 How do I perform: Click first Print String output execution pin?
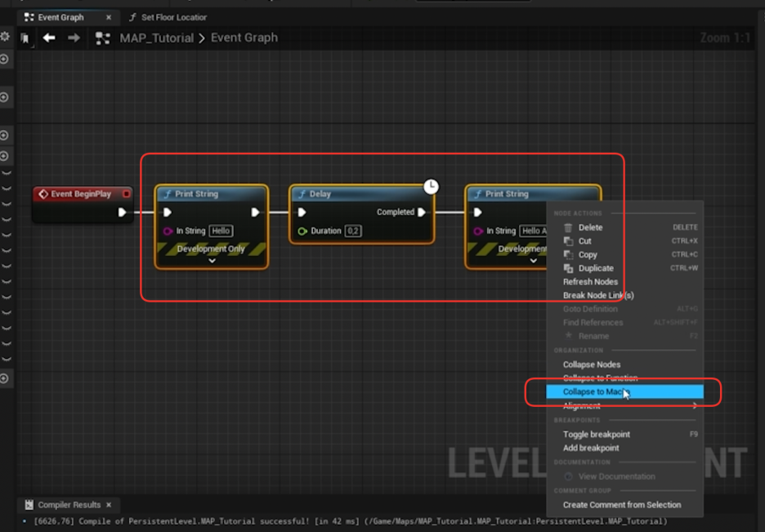tap(255, 212)
